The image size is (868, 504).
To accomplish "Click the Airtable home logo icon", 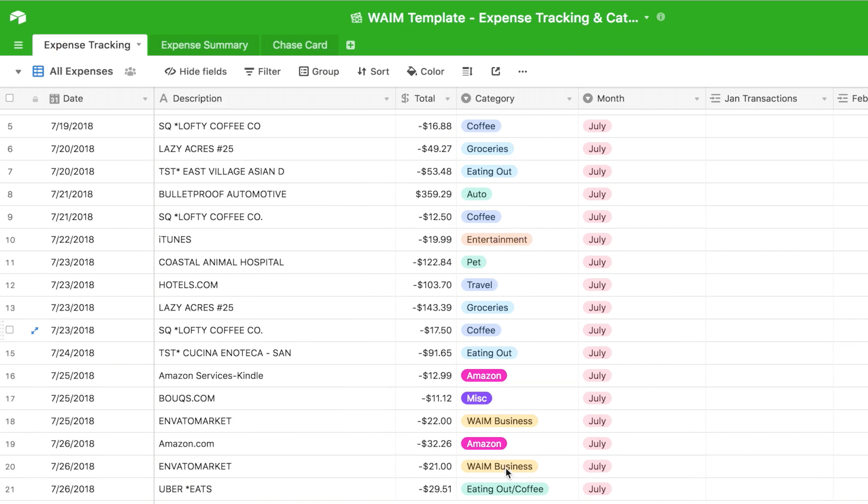I will pyautogui.click(x=18, y=17).
